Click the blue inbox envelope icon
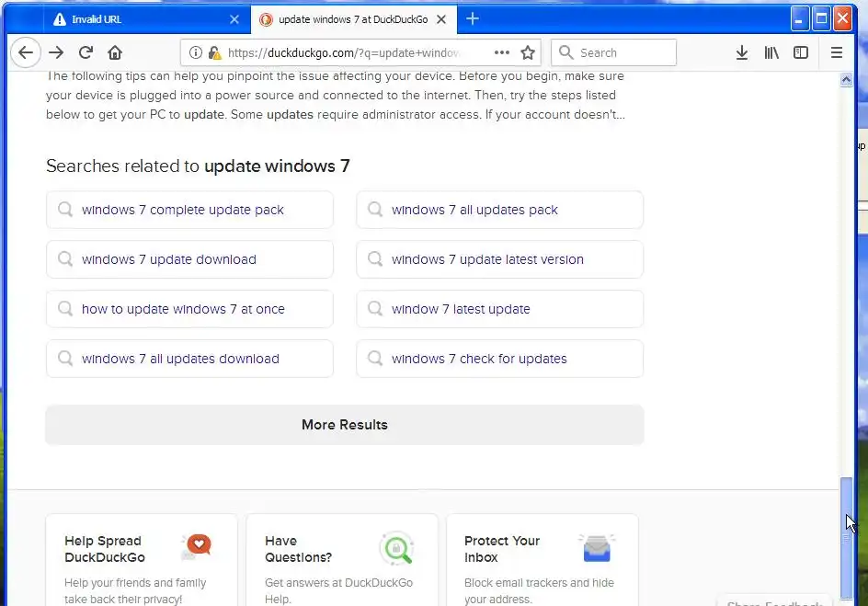This screenshot has width=868, height=606. pos(597,548)
